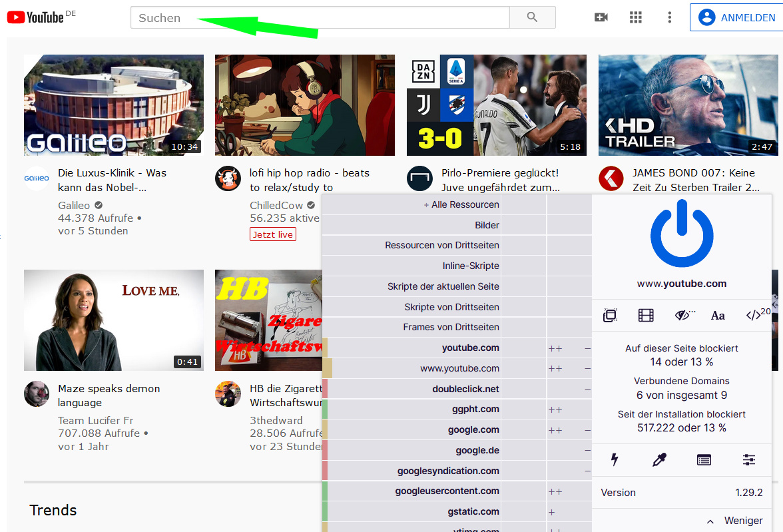Select 'Skripte der aktuellen Seite' row
The height and width of the screenshot is (532, 783).
point(411,286)
